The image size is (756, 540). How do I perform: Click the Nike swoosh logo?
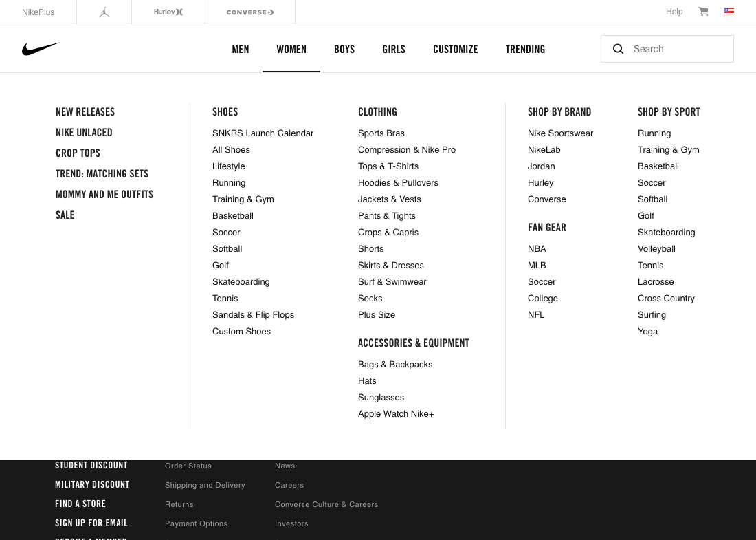(41, 48)
